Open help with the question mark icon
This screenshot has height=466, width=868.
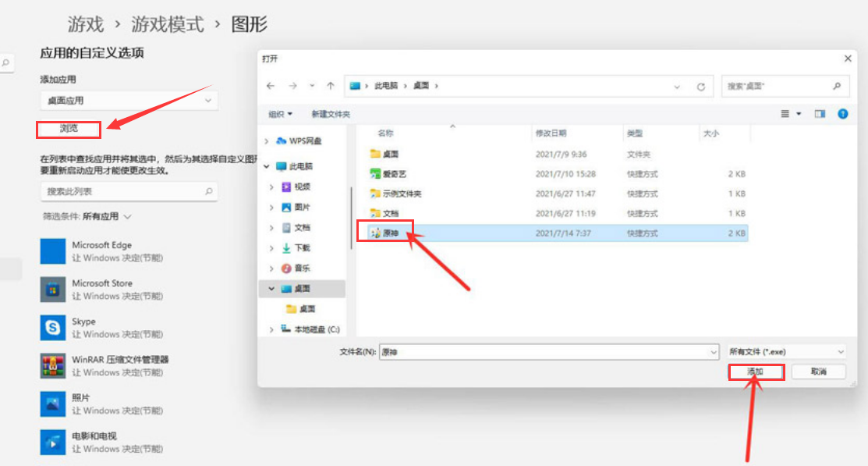click(842, 113)
